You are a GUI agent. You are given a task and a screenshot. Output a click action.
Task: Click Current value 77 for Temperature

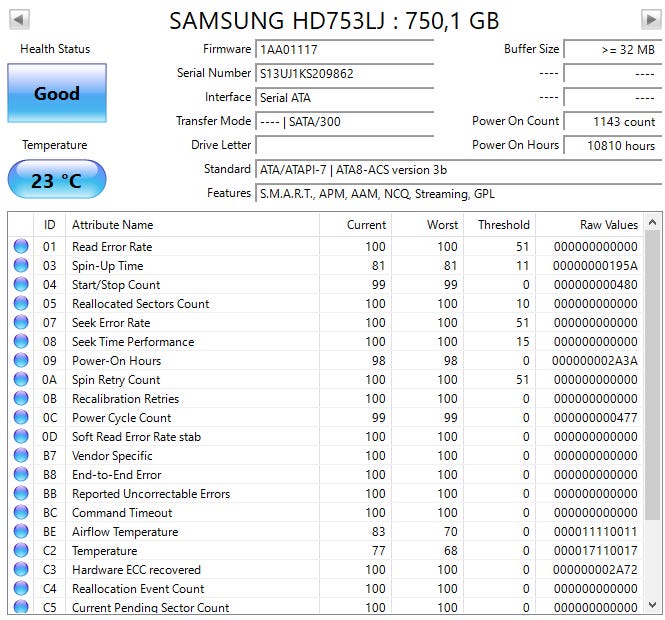click(378, 550)
